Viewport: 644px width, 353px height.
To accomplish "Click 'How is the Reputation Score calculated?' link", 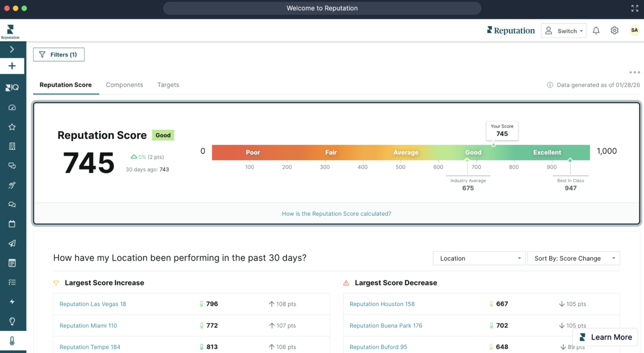I will click(x=336, y=214).
